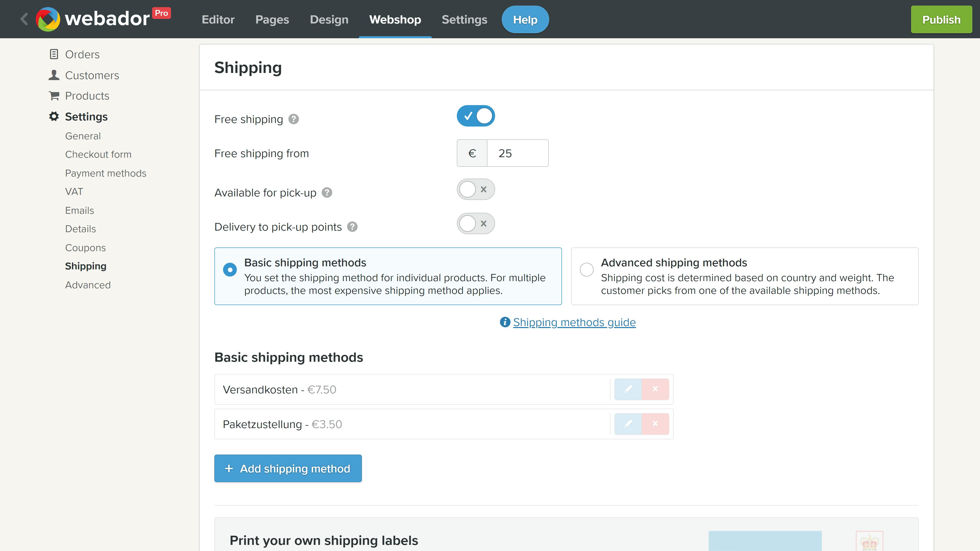Select the Advanced shipping methods option

pos(586,269)
